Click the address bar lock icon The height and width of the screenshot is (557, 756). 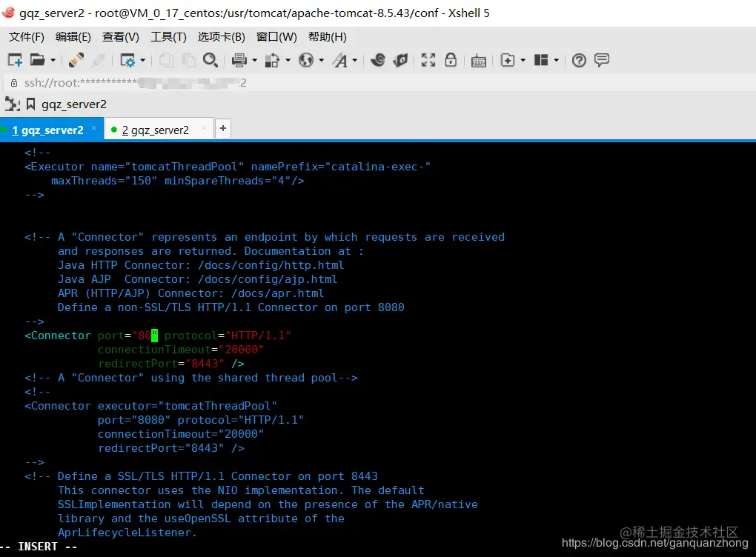click(x=14, y=83)
